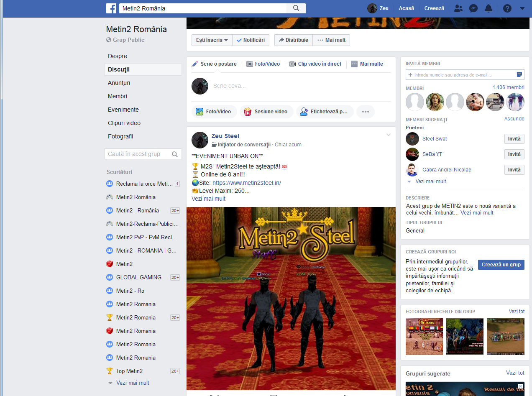
Task: Click the invite note icon in field
Action: pyautogui.click(x=519, y=75)
